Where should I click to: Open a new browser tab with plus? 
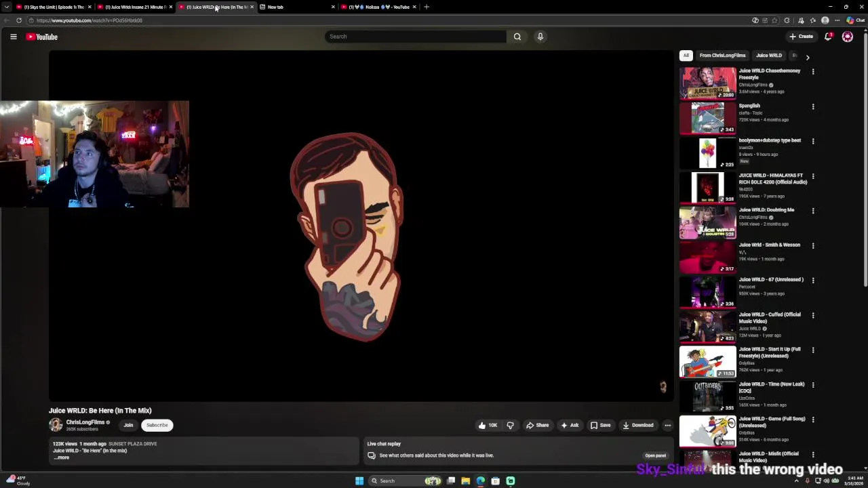[427, 7]
